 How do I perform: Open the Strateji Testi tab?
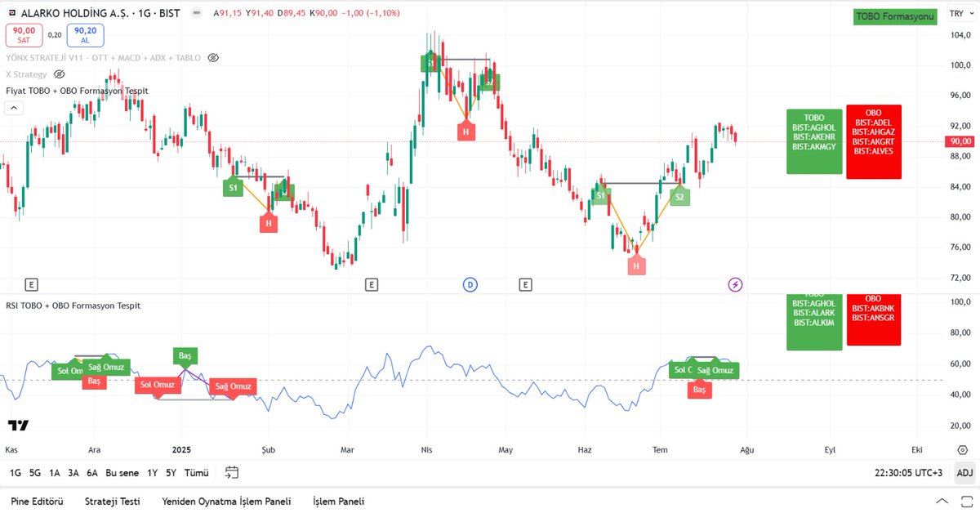(x=113, y=502)
